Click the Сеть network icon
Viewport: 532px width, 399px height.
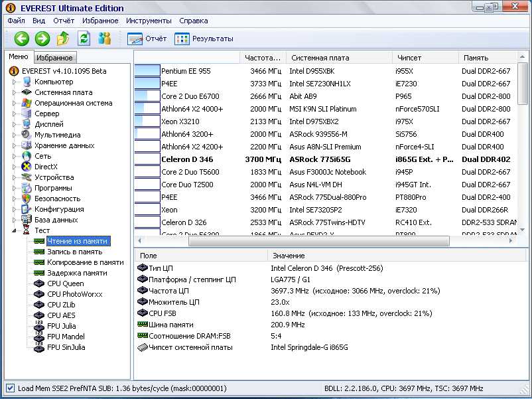(27, 156)
